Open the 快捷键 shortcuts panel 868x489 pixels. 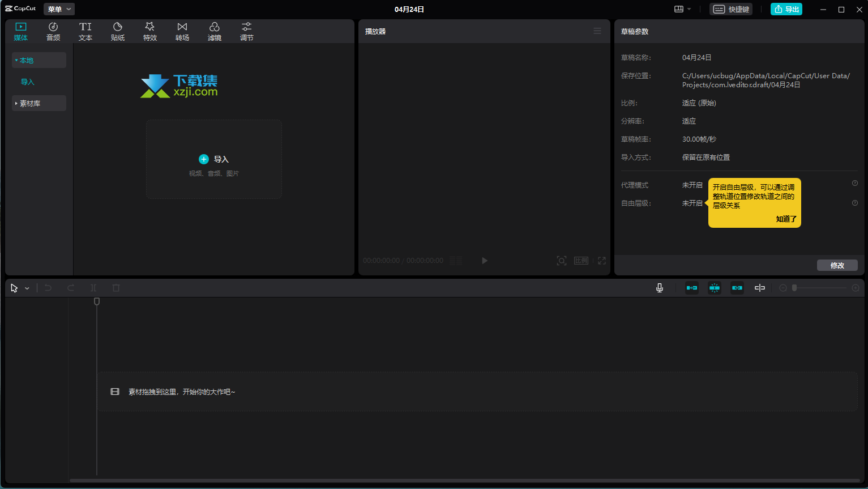point(731,9)
